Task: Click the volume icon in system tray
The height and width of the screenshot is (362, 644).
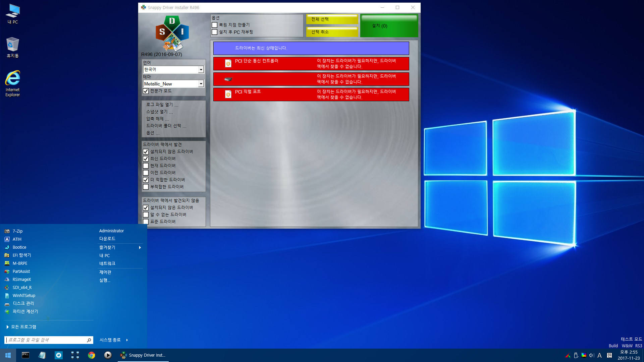Action: click(x=592, y=355)
